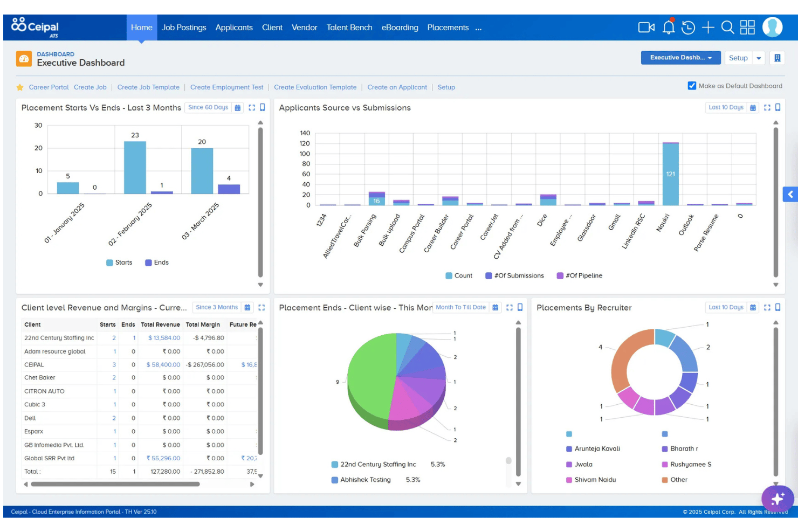The image size is (798, 532).
Task: Open the apps grid icon
Action: point(747,27)
